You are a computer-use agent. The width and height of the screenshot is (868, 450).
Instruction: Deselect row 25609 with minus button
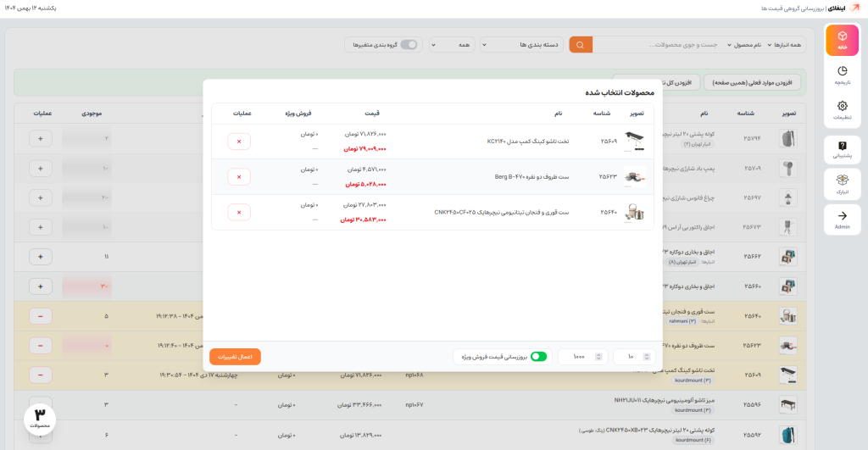[x=41, y=375]
